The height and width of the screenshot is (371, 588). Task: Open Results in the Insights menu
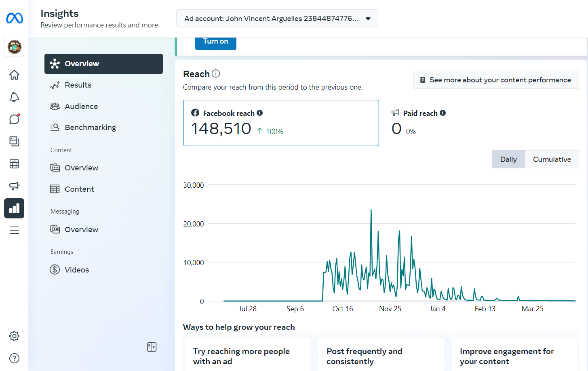tap(78, 85)
